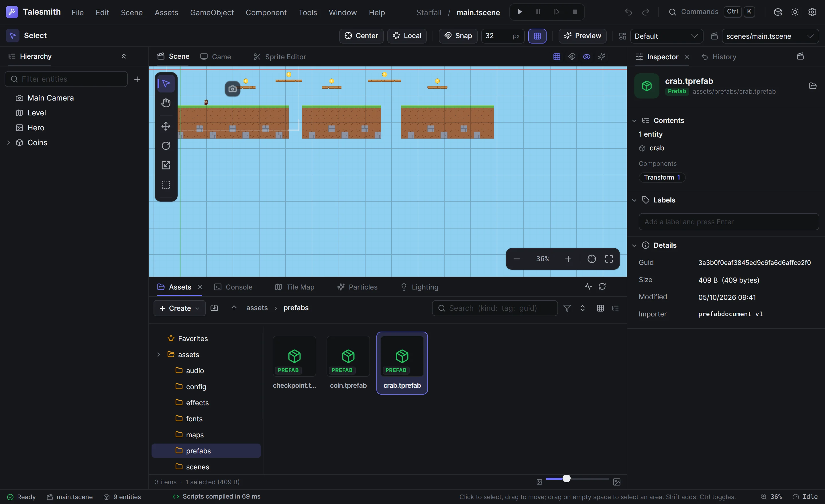Open the Commands palette
The image size is (825, 504).
712,12
